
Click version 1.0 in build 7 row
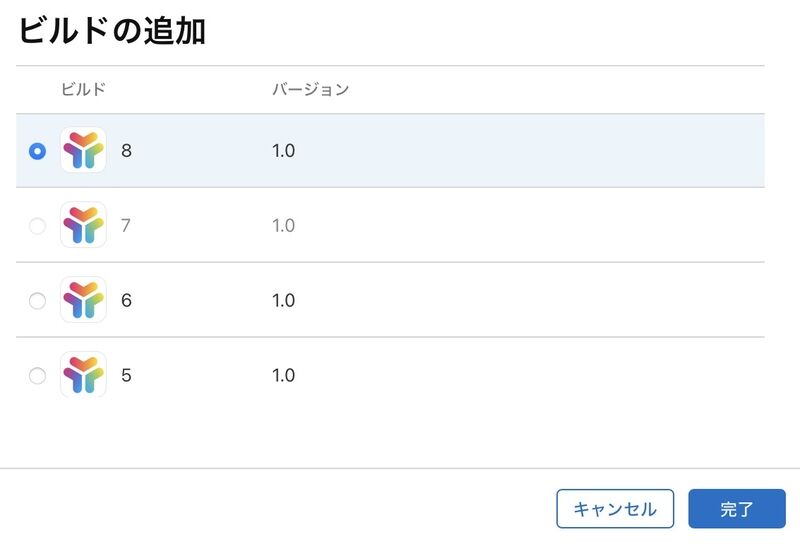coord(284,226)
